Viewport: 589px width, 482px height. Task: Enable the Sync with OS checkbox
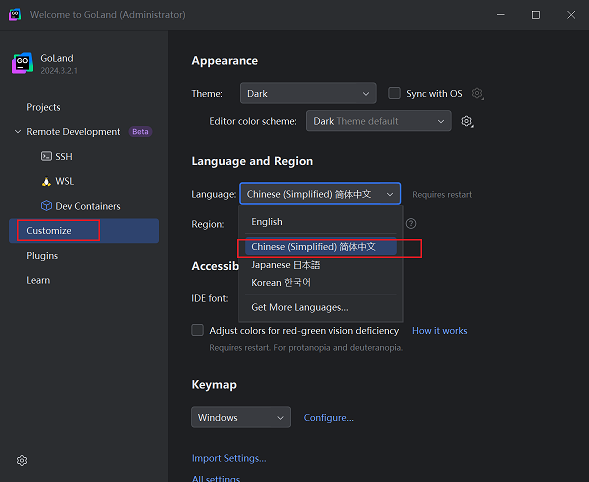coord(394,93)
